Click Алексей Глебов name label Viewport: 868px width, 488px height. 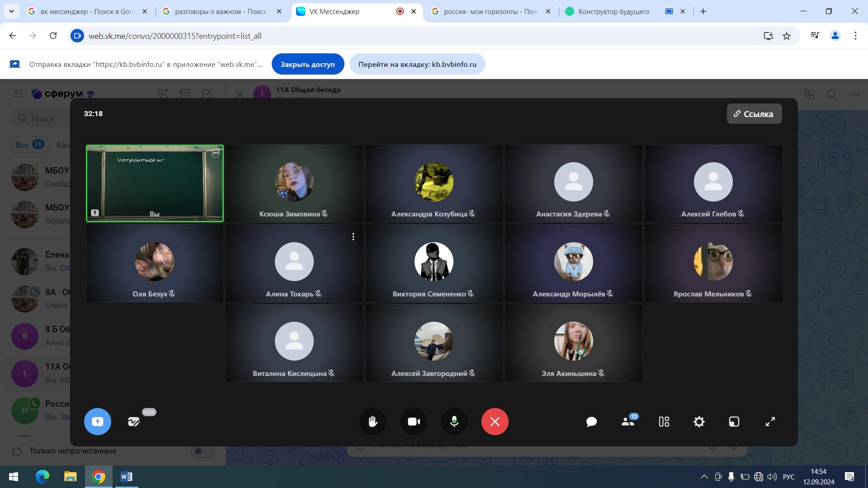[708, 214]
